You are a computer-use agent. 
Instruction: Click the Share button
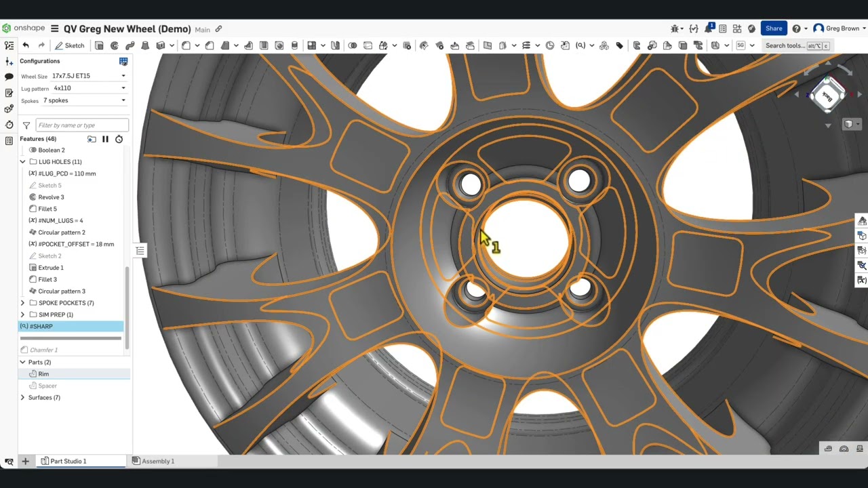tap(774, 28)
